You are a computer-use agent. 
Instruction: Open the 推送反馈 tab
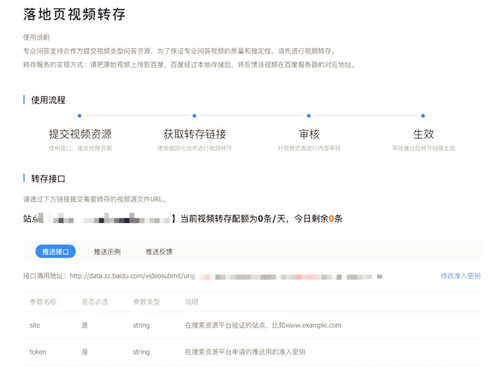click(159, 252)
